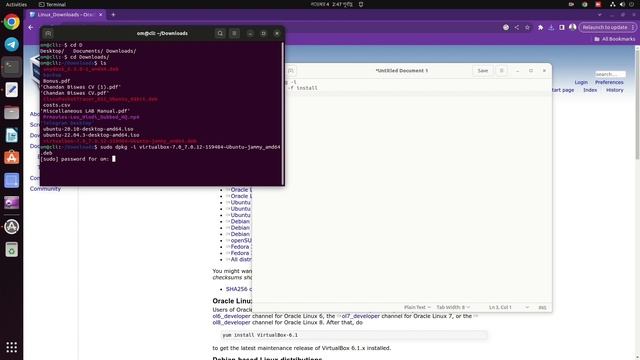Click INS mode indicator in editor
This screenshot has width=640, height=360.
click(x=542, y=307)
